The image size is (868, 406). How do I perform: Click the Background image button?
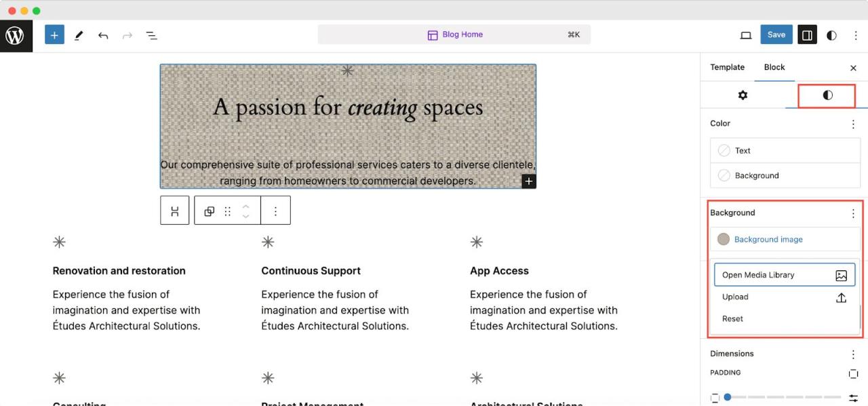(x=768, y=240)
